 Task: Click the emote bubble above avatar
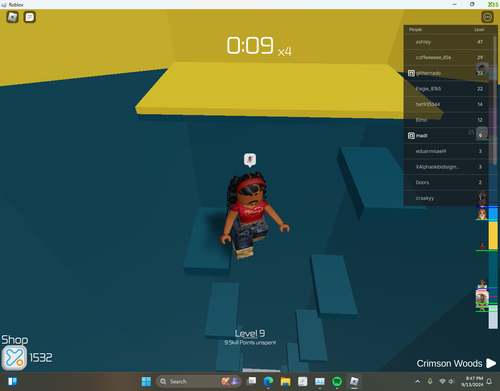point(250,160)
